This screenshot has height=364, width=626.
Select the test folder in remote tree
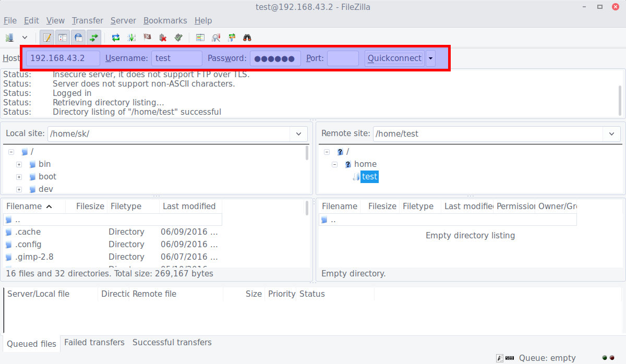pyautogui.click(x=369, y=177)
